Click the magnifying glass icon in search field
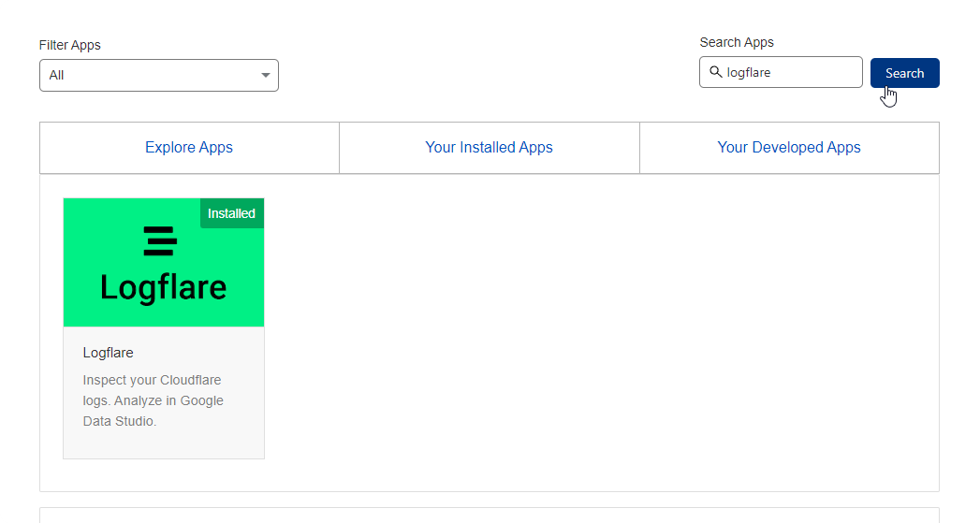This screenshot has width=980, height=523. pyautogui.click(x=716, y=72)
